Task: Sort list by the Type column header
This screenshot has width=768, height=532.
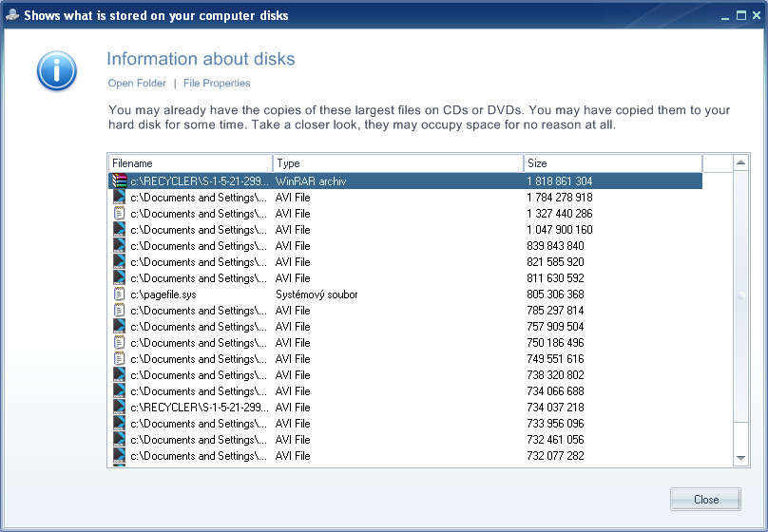Action: [397, 163]
